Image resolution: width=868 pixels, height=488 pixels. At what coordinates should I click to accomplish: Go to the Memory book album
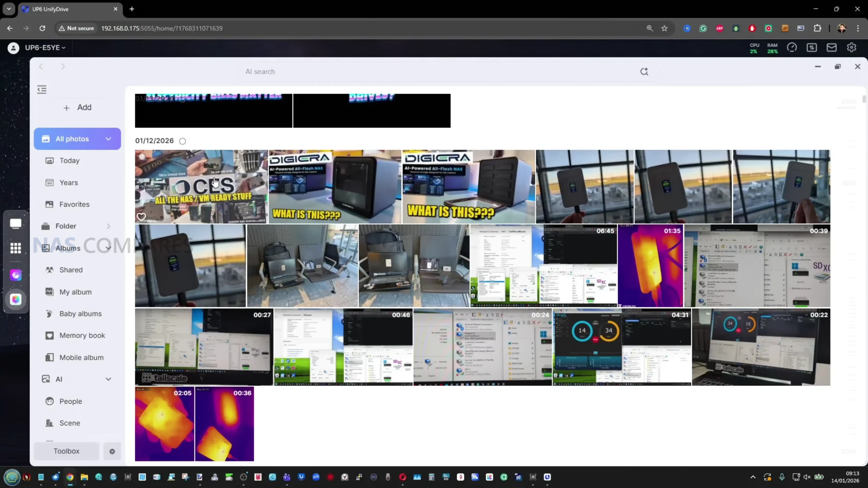click(82, 335)
